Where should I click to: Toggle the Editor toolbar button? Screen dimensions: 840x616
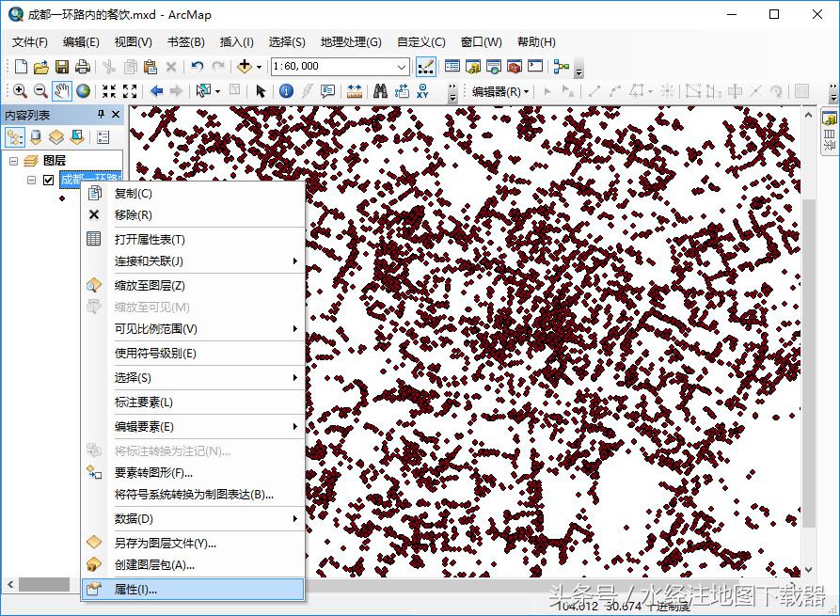425,67
